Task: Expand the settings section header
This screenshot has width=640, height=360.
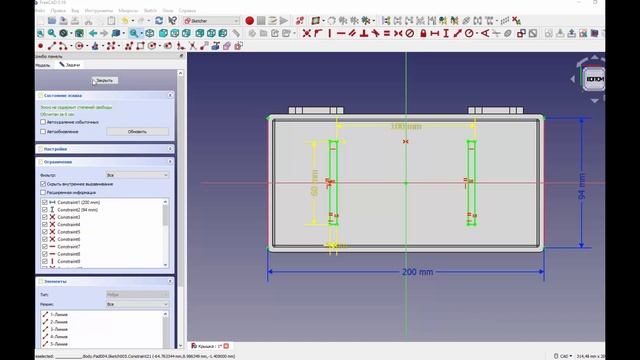Action: click(x=105, y=149)
